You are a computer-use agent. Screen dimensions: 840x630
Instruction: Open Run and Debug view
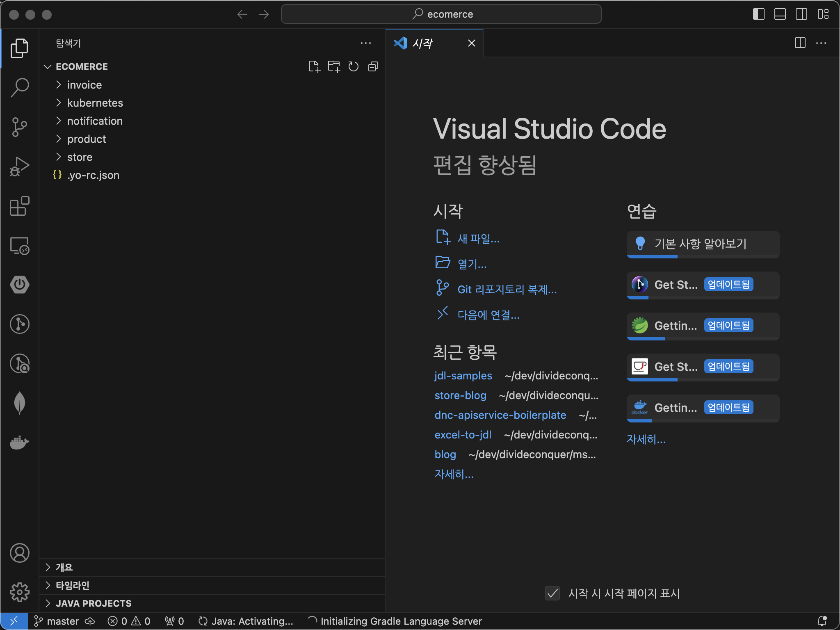[19, 167]
